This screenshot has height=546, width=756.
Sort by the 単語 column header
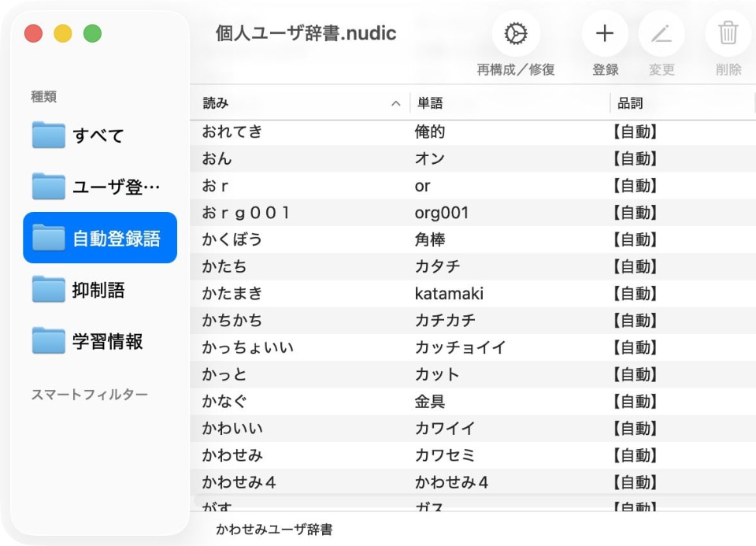point(430,103)
